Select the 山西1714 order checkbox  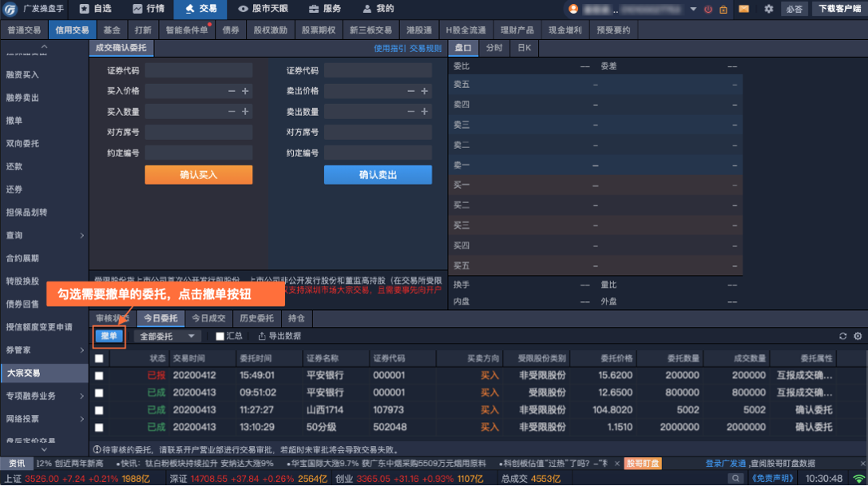[x=99, y=411]
